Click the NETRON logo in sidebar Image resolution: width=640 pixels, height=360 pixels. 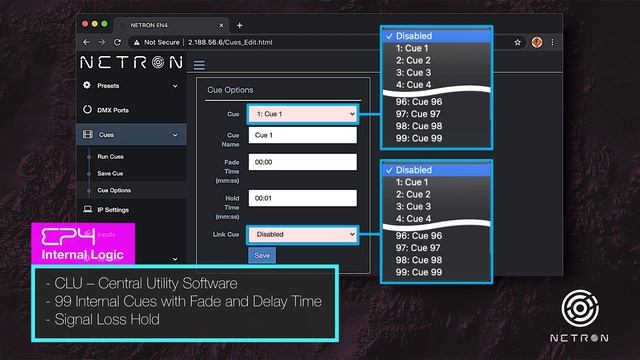coord(131,62)
